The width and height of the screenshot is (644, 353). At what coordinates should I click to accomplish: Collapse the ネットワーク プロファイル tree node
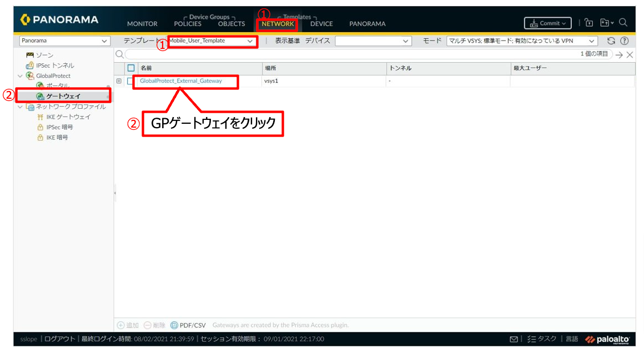20,107
